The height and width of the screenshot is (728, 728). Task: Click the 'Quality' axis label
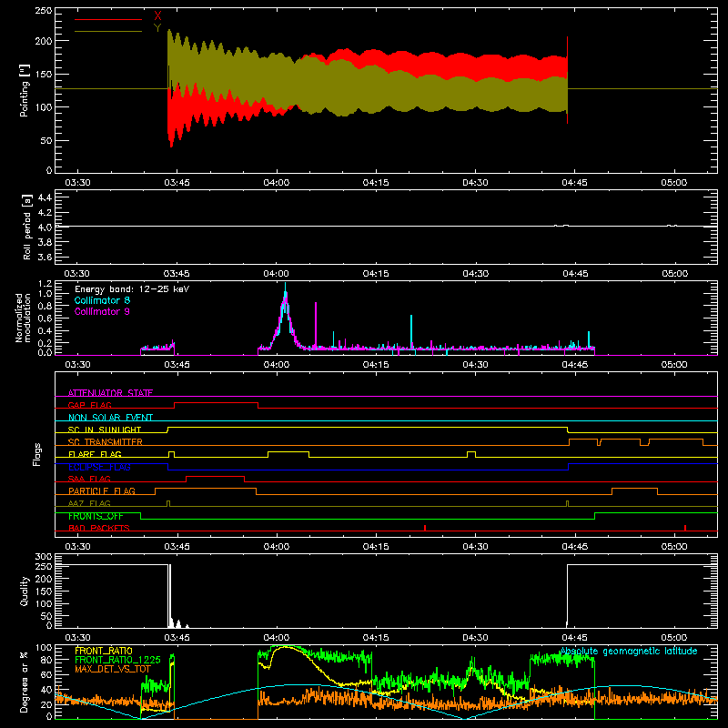point(25,591)
